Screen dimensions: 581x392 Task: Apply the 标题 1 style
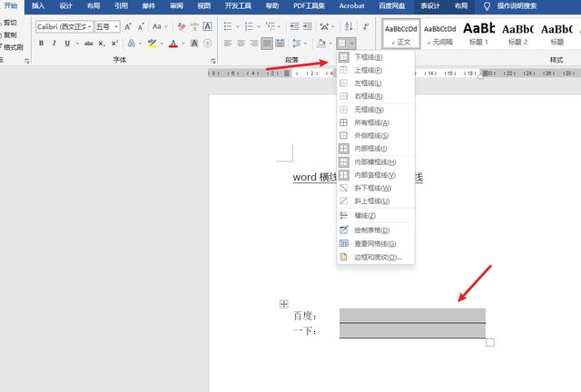(x=478, y=34)
